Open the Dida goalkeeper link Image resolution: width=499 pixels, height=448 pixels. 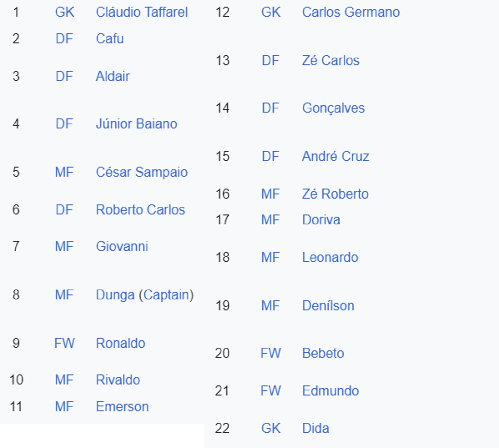coord(316,428)
